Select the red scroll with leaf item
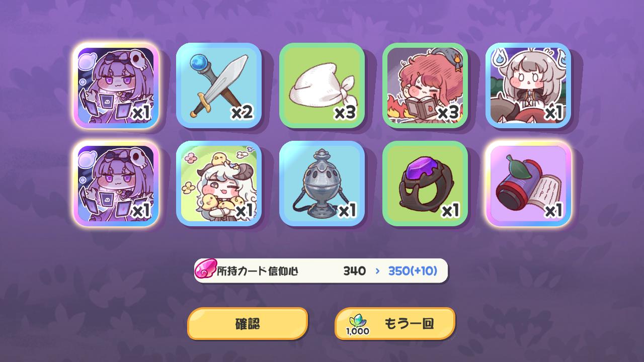This screenshot has width=644, height=362. pos(528,184)
